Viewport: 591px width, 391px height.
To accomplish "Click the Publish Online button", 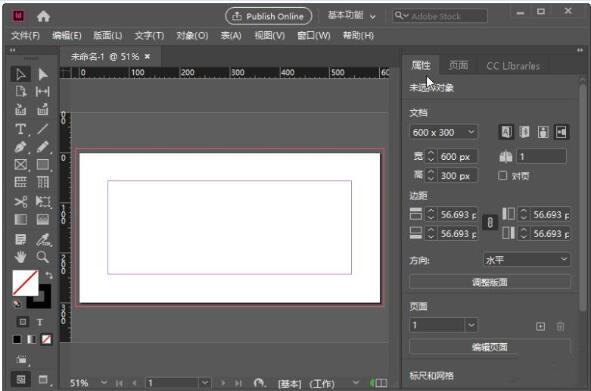I will click(268, 16).
